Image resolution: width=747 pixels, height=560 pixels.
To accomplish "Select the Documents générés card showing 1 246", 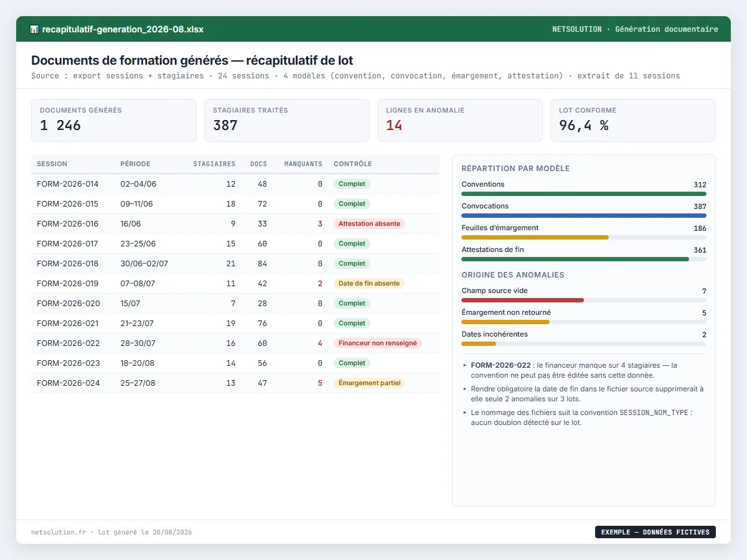I will 114,121.
